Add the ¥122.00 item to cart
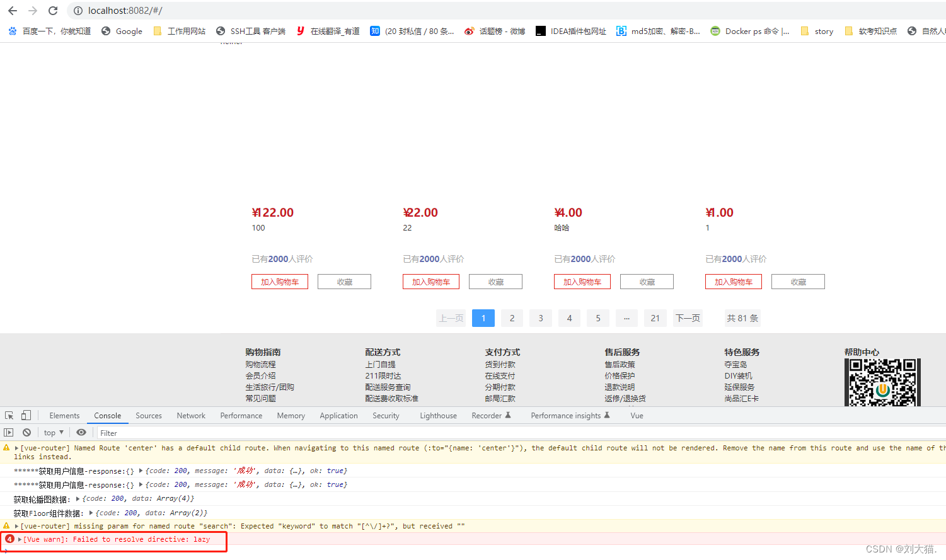Viewport: 946px width, 560px height. click(280, 282)
